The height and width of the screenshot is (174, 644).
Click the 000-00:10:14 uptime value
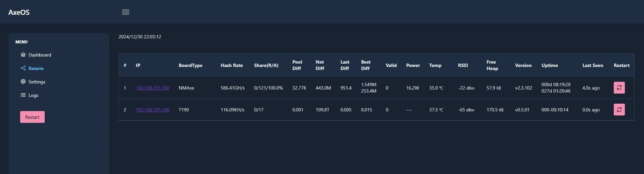[555, 110]
